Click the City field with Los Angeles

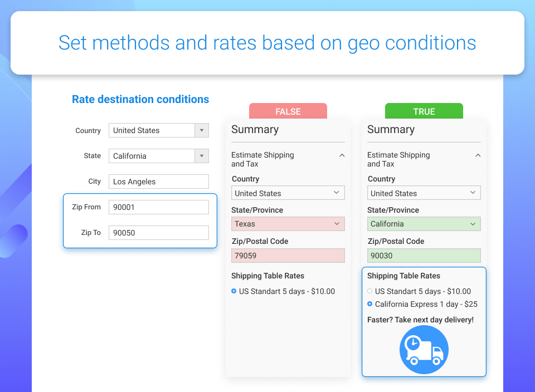click(x=158, y=182)
